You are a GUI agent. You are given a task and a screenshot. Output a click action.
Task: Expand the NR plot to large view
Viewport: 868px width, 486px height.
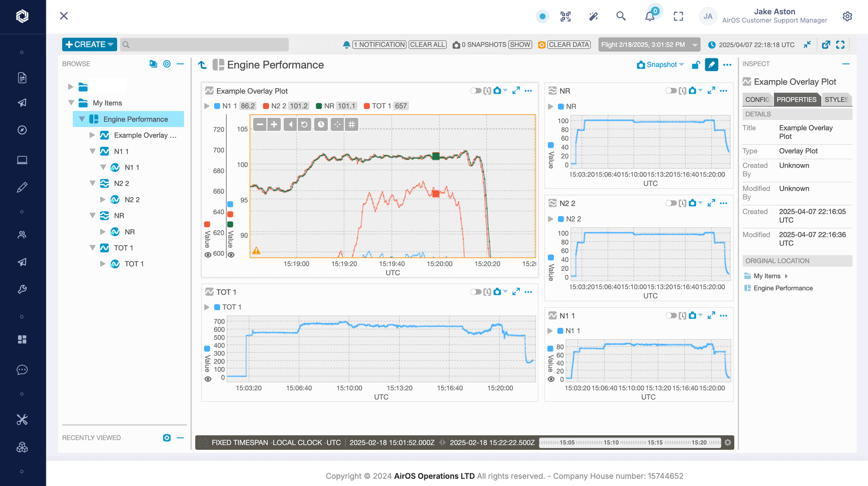click(711, 90)
